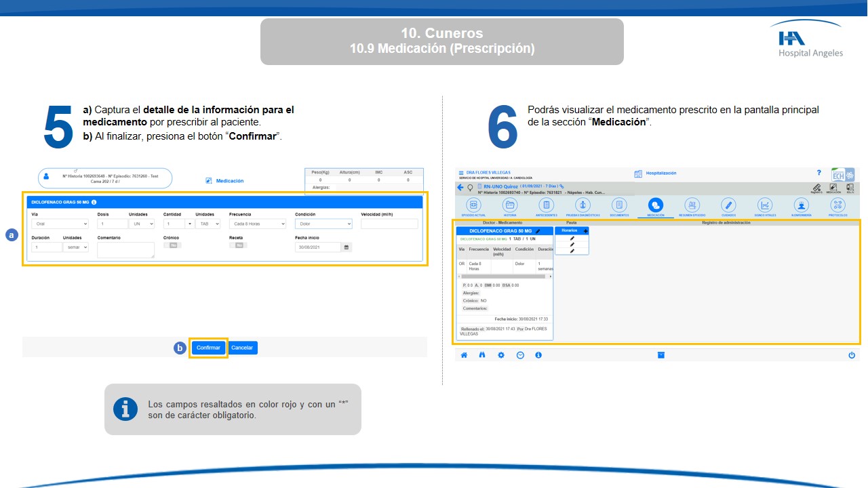Open the Protocolos icon

pyautogui.click(x=837, y=205)
